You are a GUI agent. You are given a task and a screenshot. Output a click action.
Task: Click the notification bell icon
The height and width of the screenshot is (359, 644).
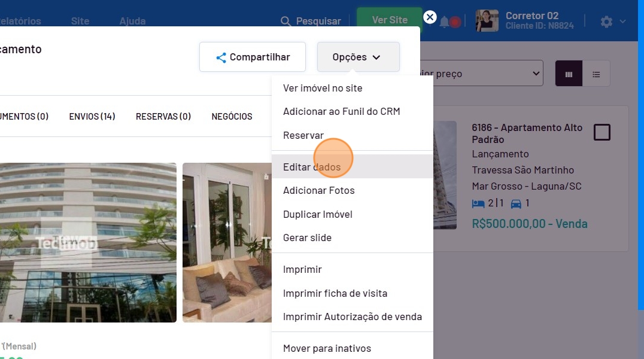pos(445,22)
